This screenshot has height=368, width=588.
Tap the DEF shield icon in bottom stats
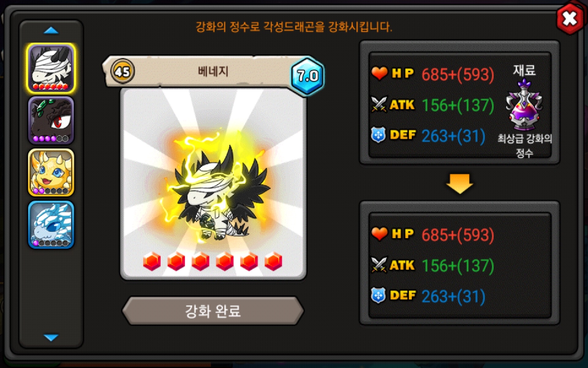pyautogui.click(x=379, y=296)
